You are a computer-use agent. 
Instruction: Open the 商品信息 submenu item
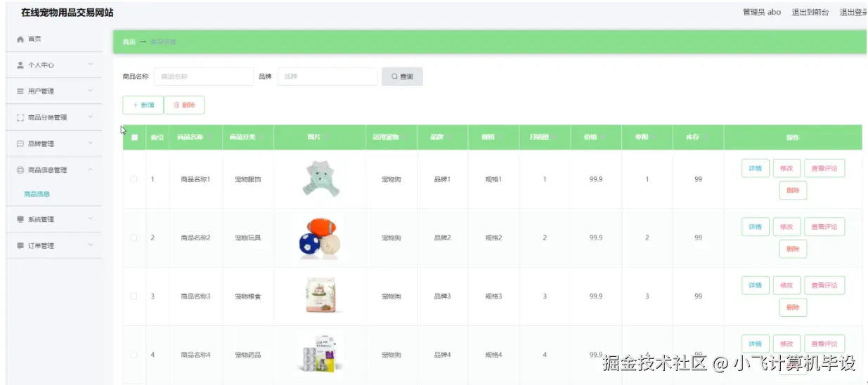click(37, 194)
